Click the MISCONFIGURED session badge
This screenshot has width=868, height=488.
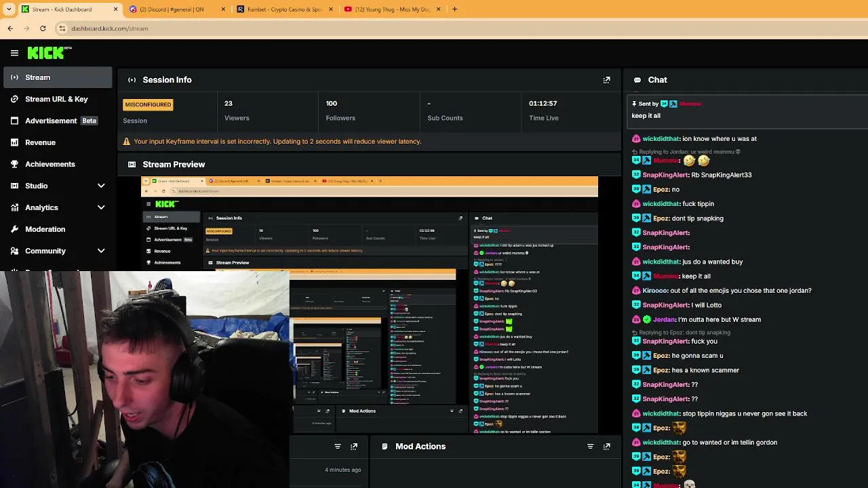pos(148,104)
